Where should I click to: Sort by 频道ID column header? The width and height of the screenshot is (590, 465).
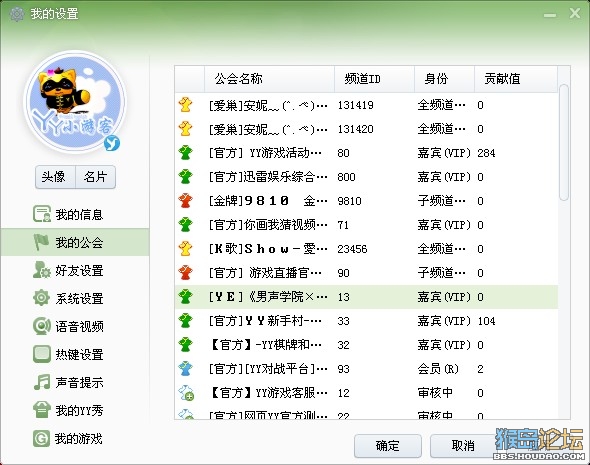374,79
